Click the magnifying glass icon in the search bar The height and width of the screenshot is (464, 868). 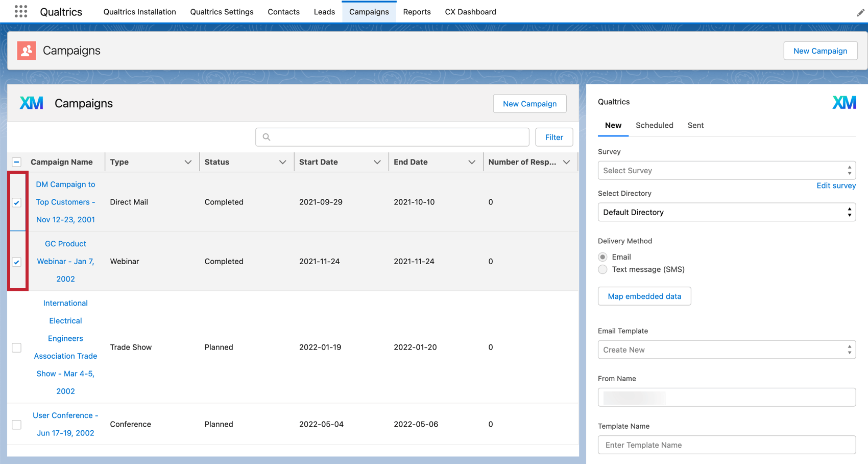pyautogui.click(x=266, y=137)
